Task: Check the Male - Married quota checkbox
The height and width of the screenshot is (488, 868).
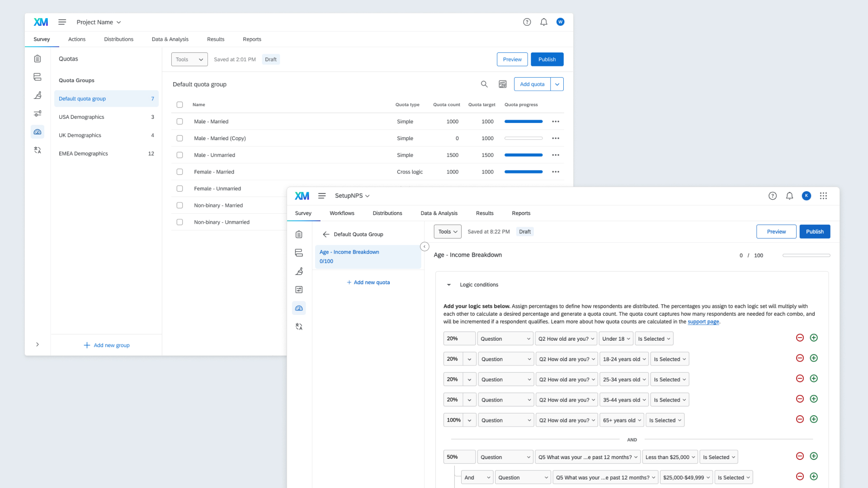Action: (179, 122)
